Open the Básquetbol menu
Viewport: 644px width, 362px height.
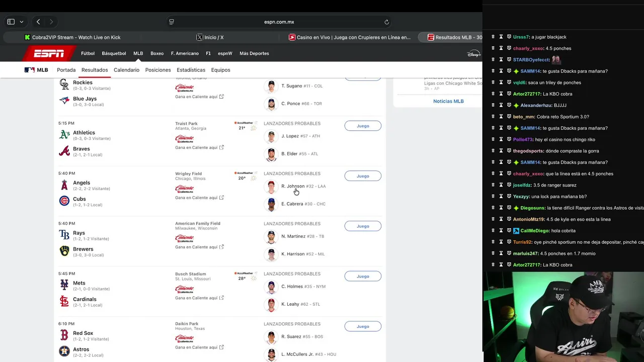[114, 53]
